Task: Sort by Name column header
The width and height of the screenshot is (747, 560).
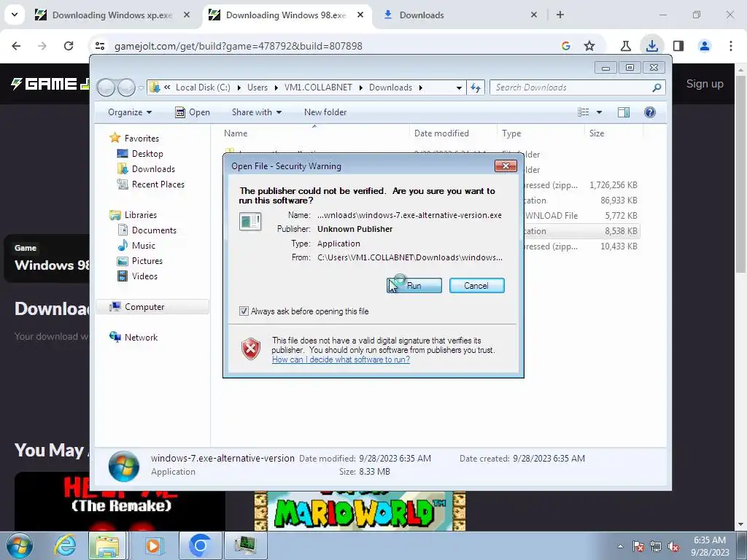Action: [314, 133]
